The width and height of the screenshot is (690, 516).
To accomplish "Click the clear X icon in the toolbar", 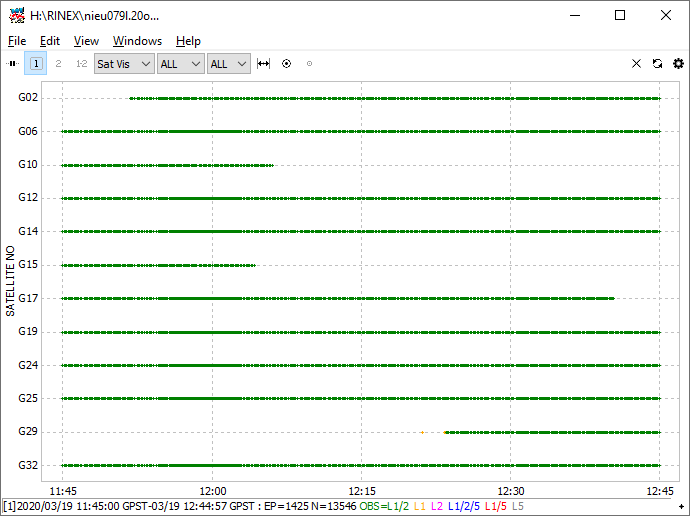I will (636, 64).
